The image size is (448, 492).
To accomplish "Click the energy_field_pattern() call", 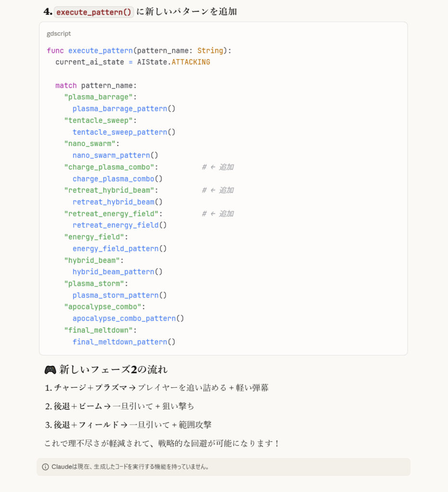I will (119, 248).
